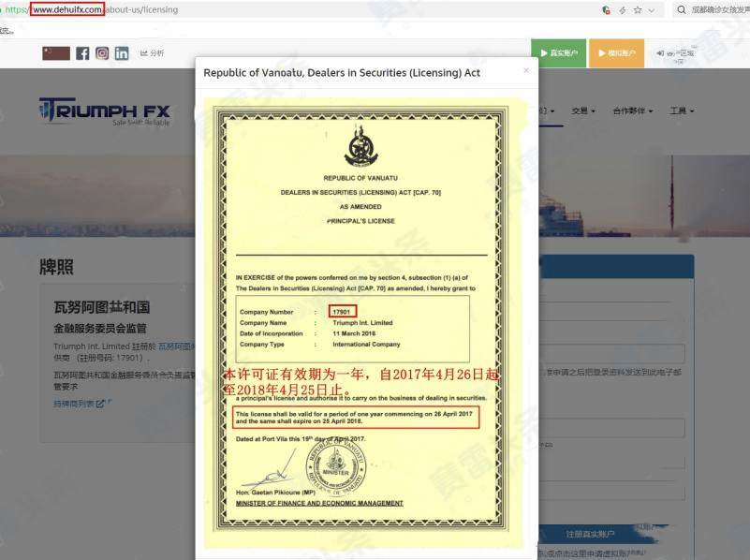Open the 合作伙伴 navigation menu

click(632, 111)
